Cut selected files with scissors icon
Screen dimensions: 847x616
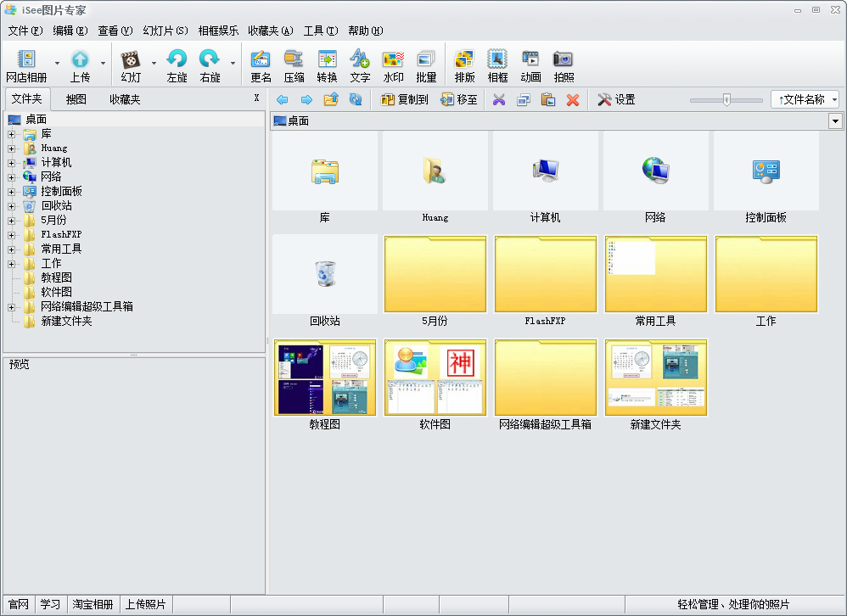coord(498,99)
